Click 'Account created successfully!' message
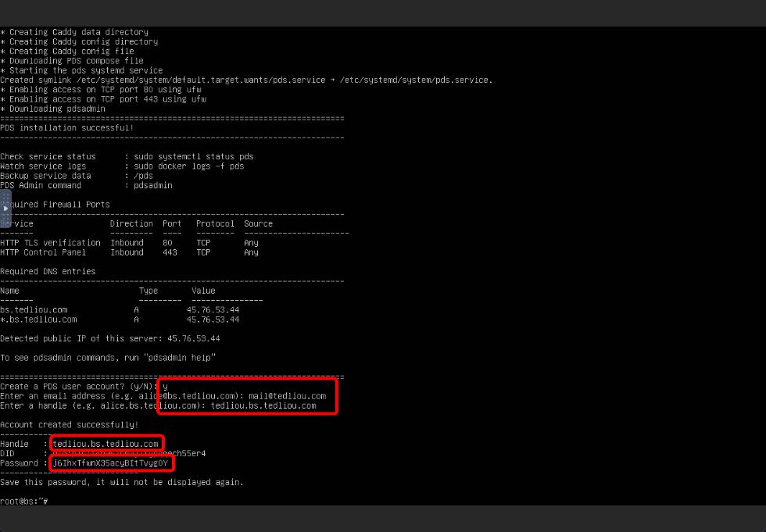 [69, 424]
